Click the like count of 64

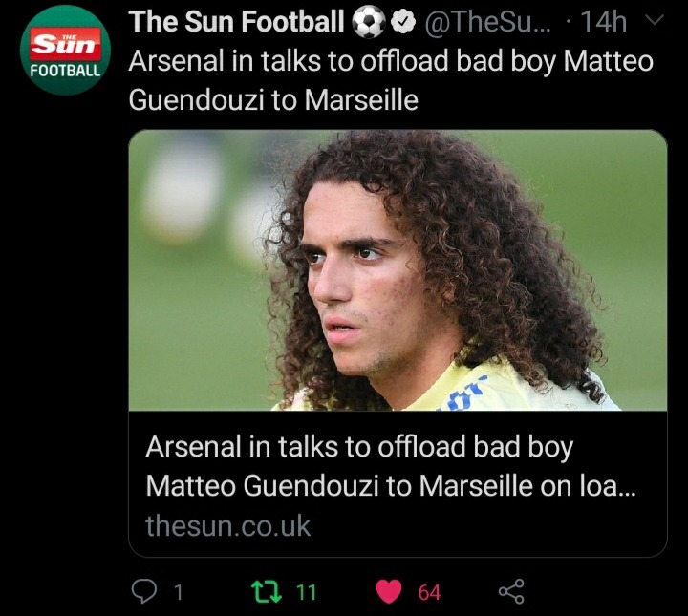click(x=429, y=592)
